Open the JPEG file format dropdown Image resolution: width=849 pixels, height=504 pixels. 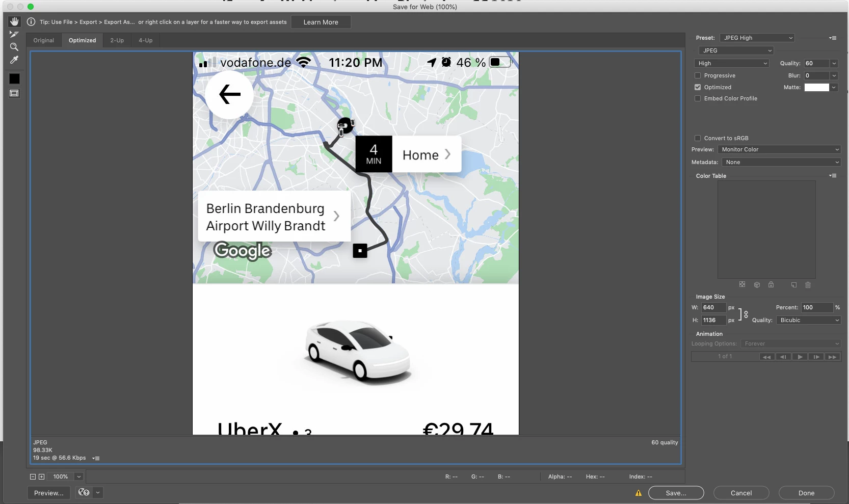pyautogui.click(x=736, y=50)
